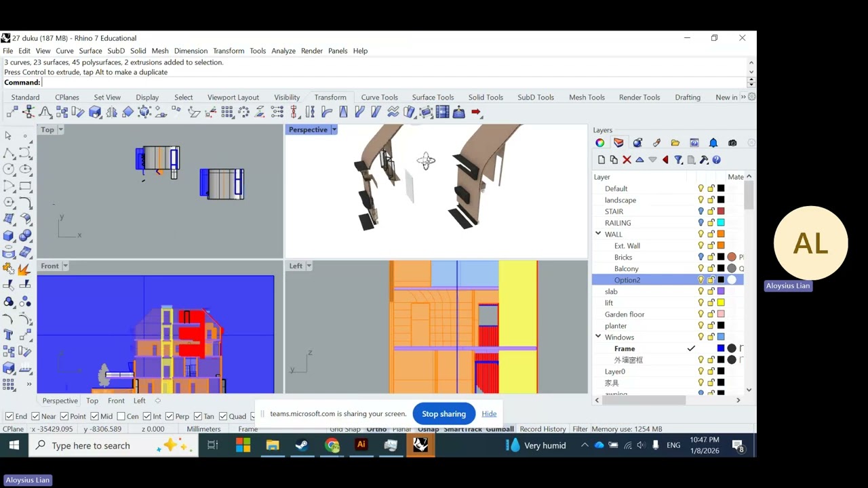
Task: Click the Polar Array tool icon
Action: (243, 113)
